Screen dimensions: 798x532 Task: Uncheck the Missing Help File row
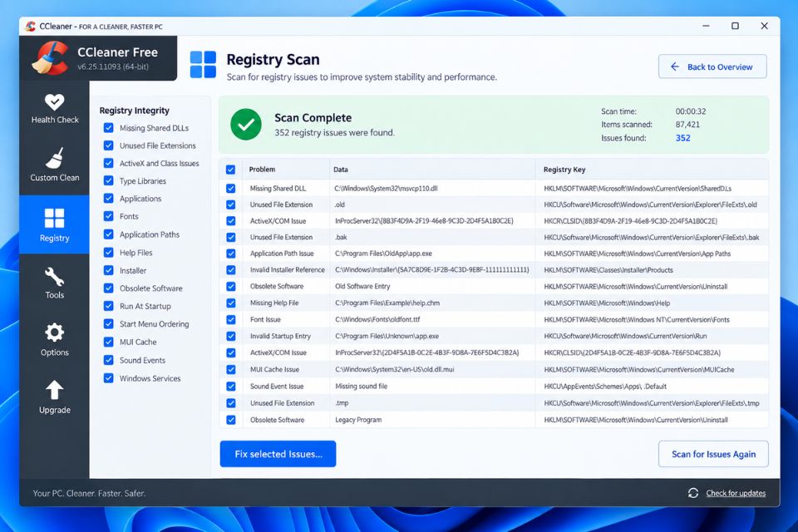[x=230, y=303]
